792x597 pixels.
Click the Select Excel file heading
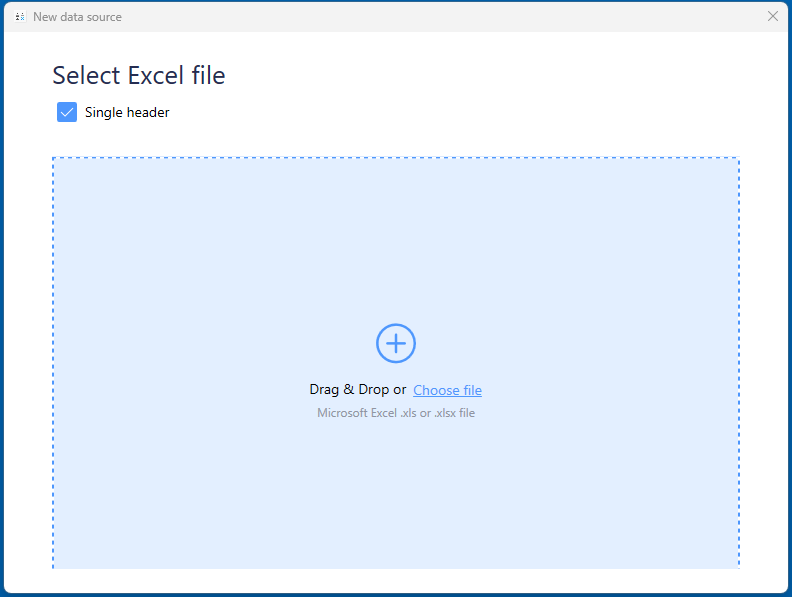(x=139, y=75)
